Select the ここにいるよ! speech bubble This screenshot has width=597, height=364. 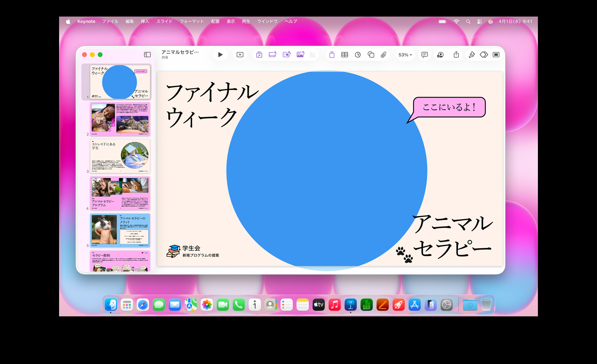coord(449,107)
